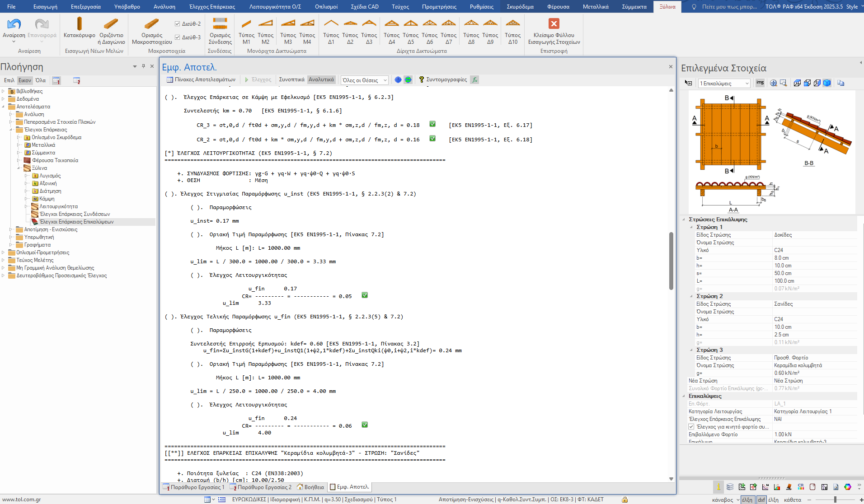The height and width of the screenshot is (504, 864).
Task: Click the Συνοπτικά view button
Action: pos(291,79)
